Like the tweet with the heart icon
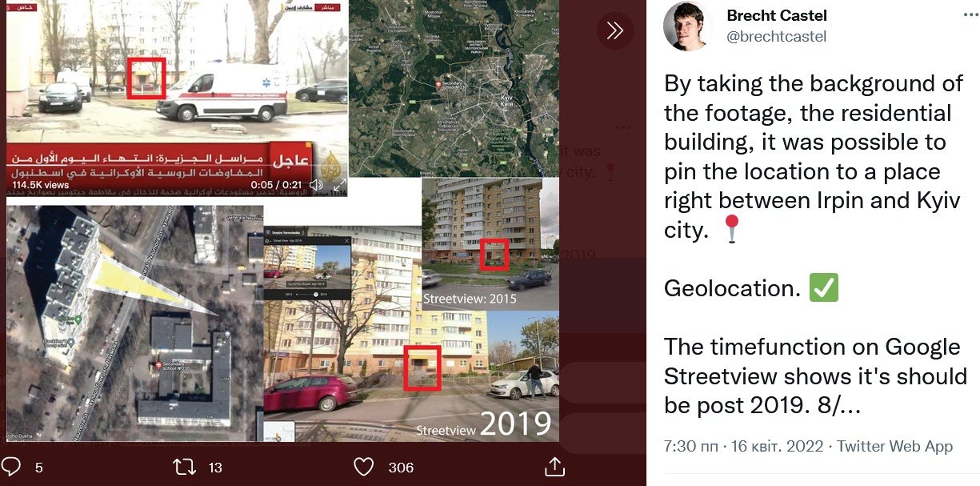The width and height of the screenshot is (980, 486). tap(364, 466)
